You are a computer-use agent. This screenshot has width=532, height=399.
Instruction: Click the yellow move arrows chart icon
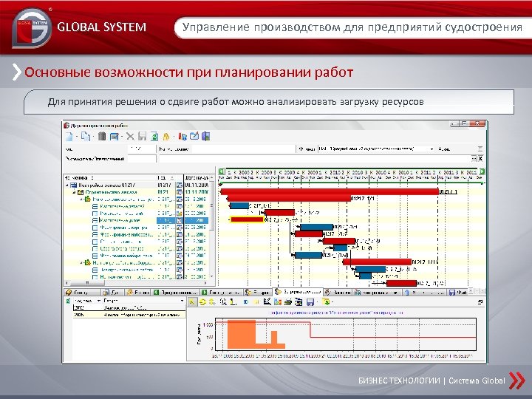click(212, 301)
